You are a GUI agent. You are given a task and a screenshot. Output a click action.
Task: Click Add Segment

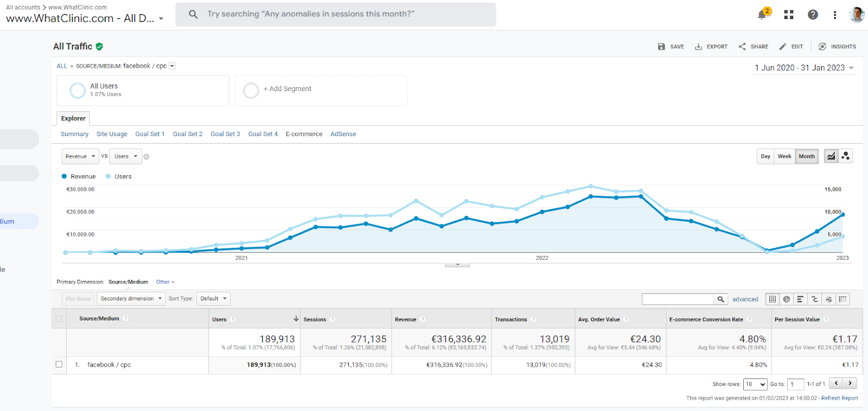point(321,91)
